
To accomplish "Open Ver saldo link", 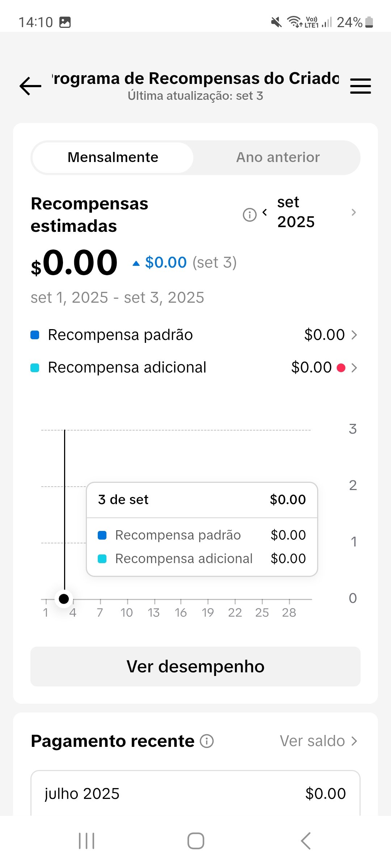I will [318, 741].
